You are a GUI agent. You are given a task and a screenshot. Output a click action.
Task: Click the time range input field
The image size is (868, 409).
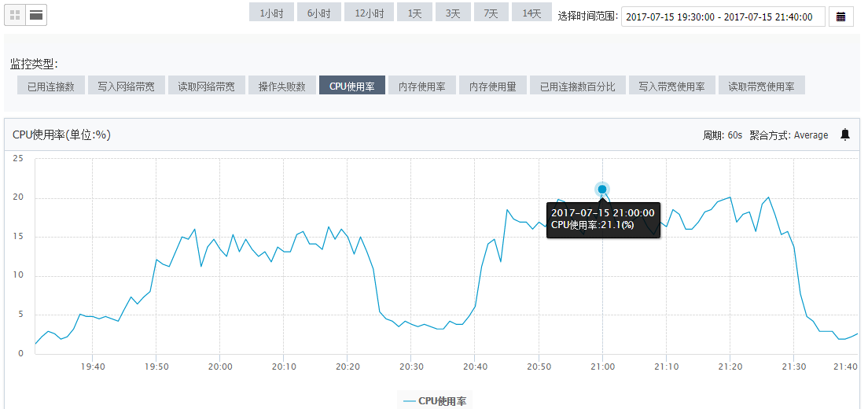723,17
